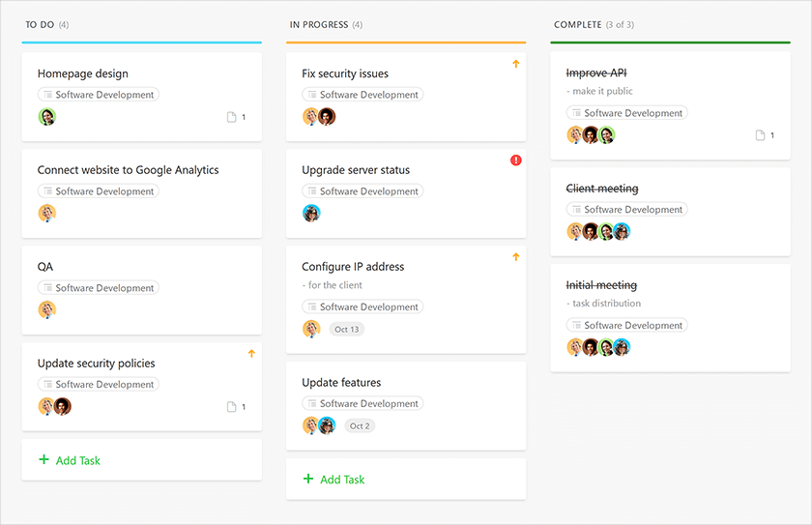Select the COMPLETE column header
This screenshot has width=812, height=525.
click(578, 24)
